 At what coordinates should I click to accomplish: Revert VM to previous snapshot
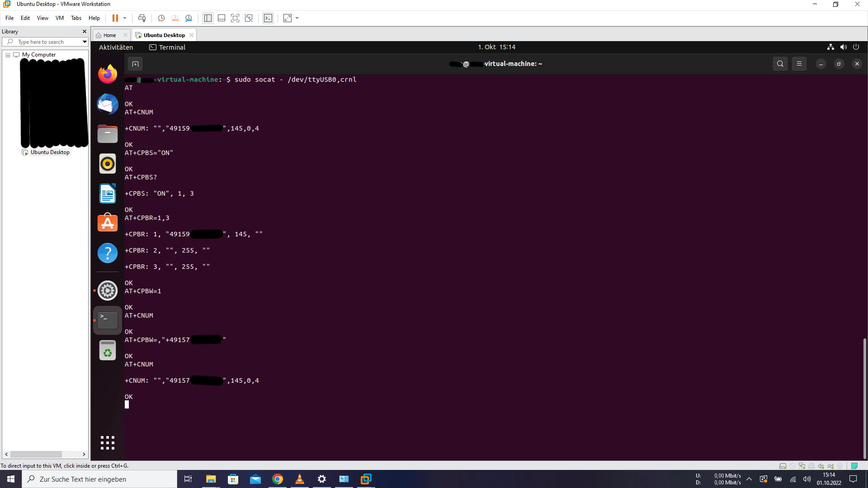(175, 18)
